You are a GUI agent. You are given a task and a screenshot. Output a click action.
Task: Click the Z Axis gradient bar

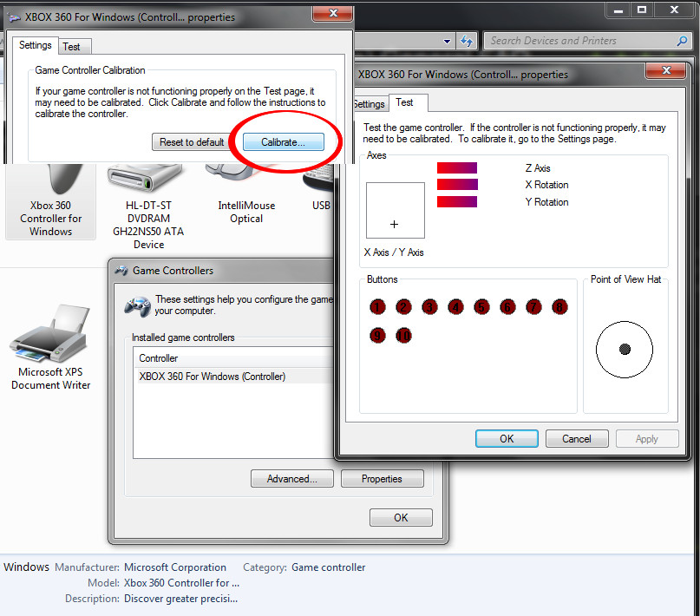[x=457, y=167]
